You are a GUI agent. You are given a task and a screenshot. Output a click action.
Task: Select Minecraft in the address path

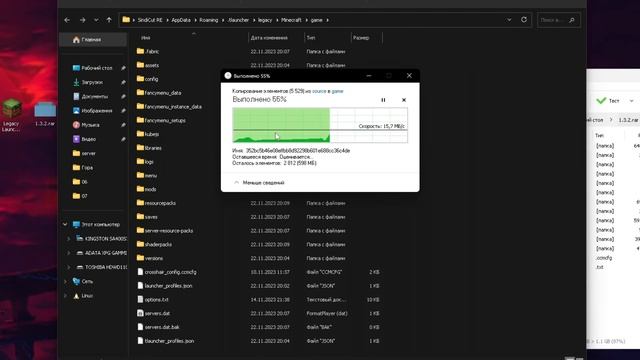tap(291, 20)
